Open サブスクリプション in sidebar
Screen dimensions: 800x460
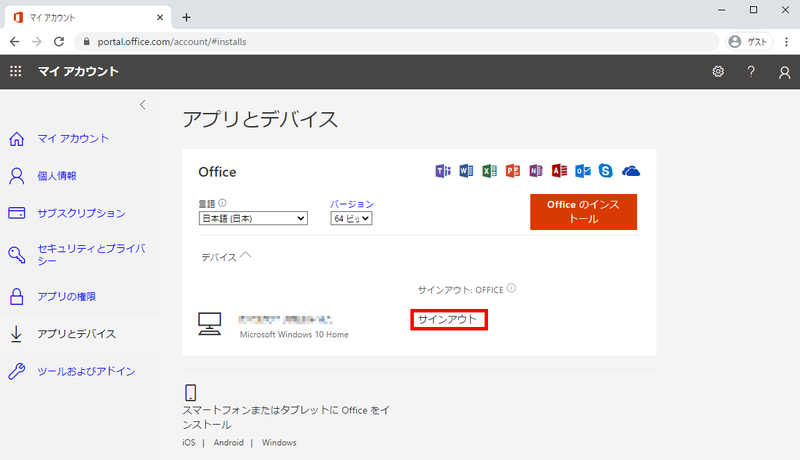tap(81, 213)
